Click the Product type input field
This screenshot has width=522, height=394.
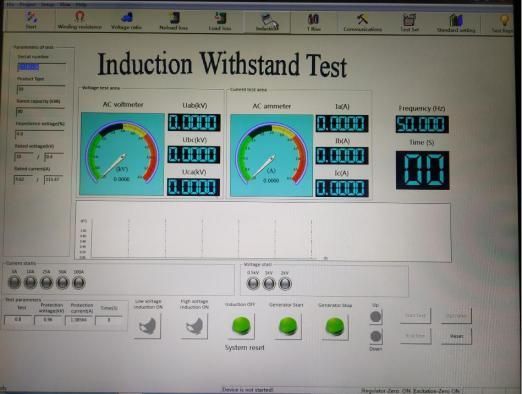click(x=41, y=90)
